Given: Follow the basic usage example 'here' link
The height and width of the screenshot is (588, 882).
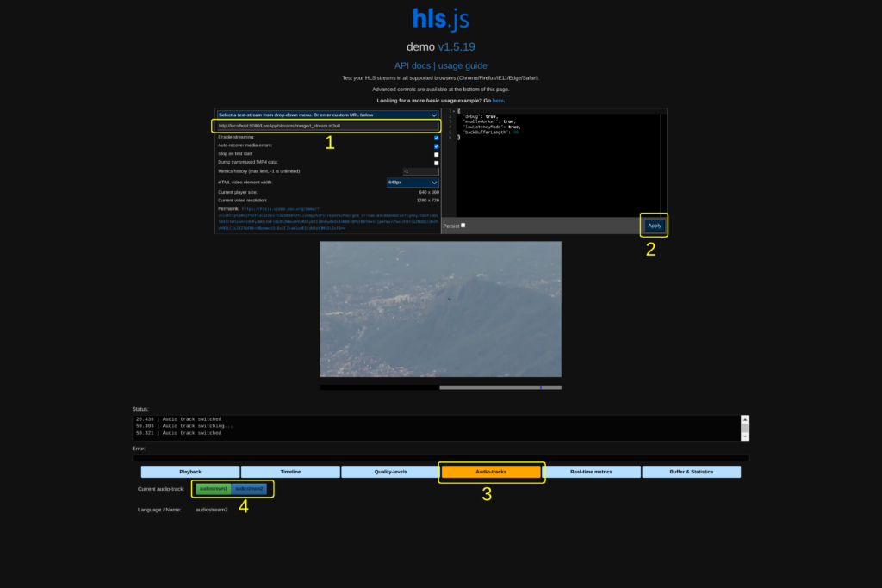Looking at the screenshot, I should coord(498,101).
